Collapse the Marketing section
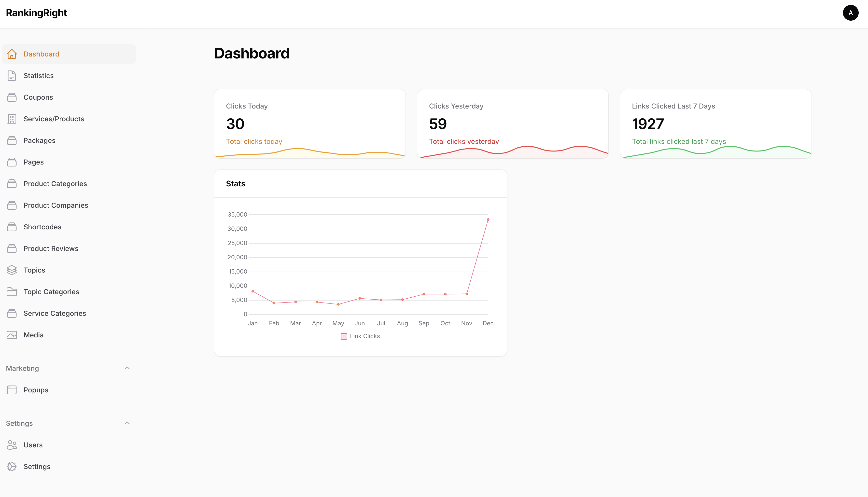Image resolution: width=868 pixels, height=497 pixels. (127, 368)
